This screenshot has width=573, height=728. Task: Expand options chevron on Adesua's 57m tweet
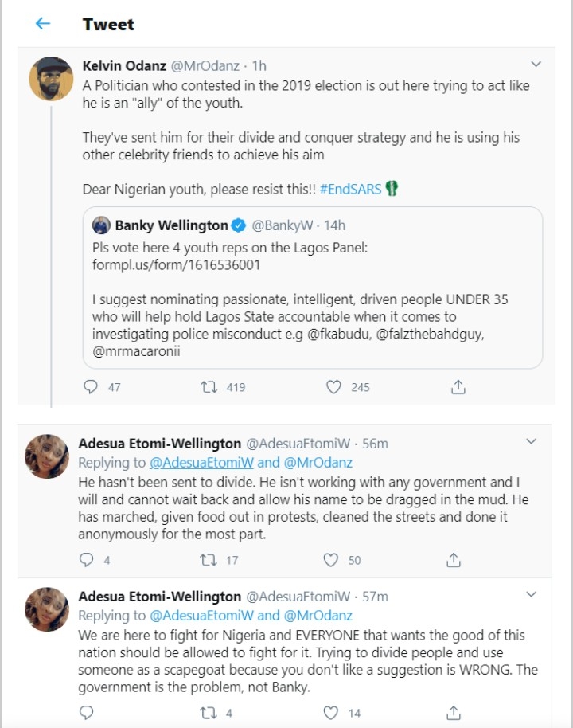point(532,595)
